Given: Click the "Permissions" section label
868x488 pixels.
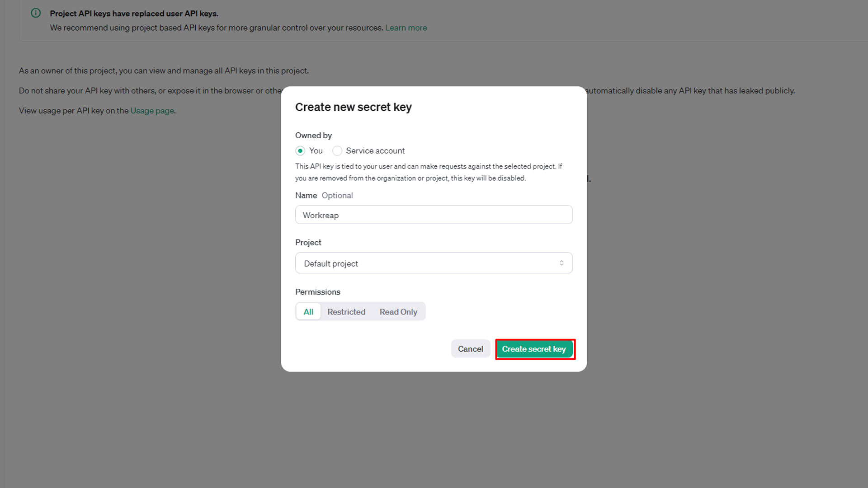Looking at the screenshot, I should (317, 292).
